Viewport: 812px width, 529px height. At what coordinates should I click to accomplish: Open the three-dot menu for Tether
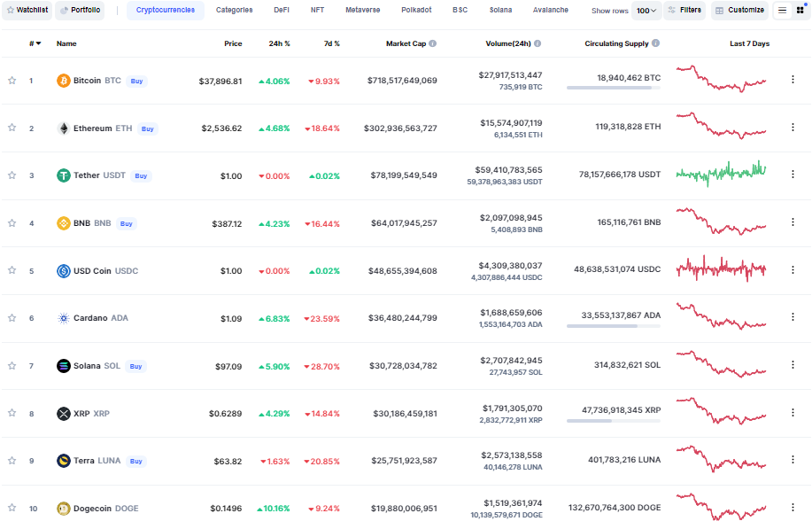tap(793, 174)
